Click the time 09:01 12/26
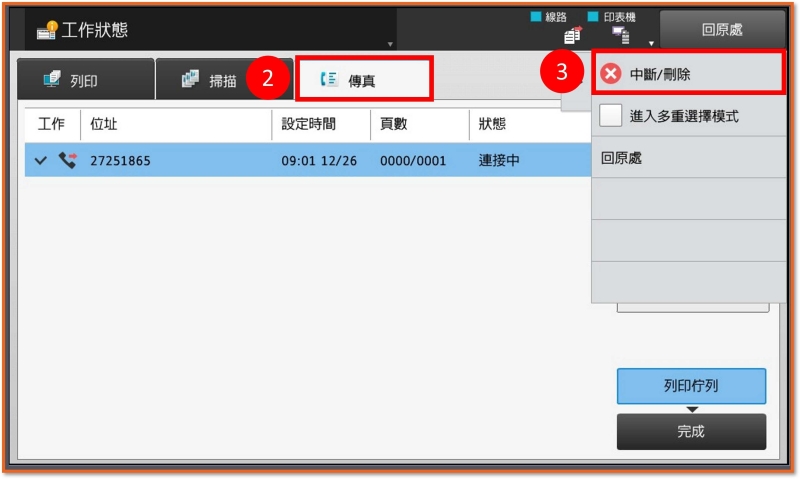The height and width of the screenshot is (479, 800). pyautogui.click(x=319, y=161)
